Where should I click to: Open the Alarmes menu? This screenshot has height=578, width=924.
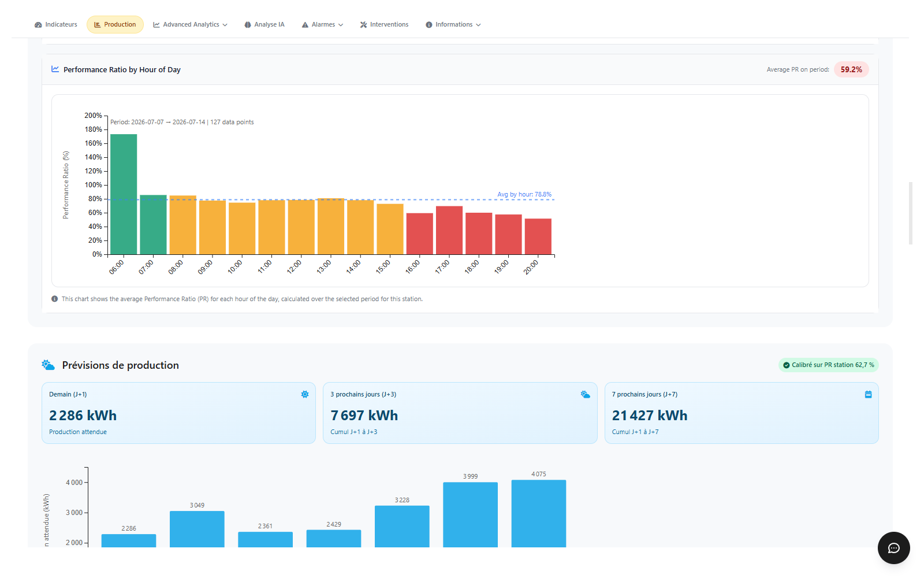click(x=322, y=25)
